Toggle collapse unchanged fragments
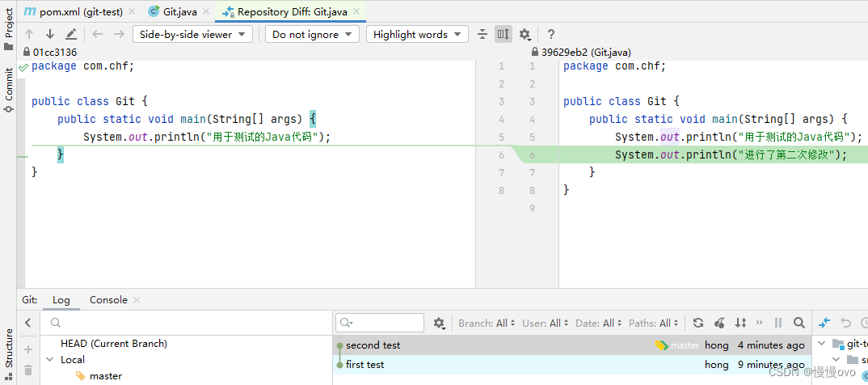Viewport: 868px width, 385px height. click(x=482, y=34)
